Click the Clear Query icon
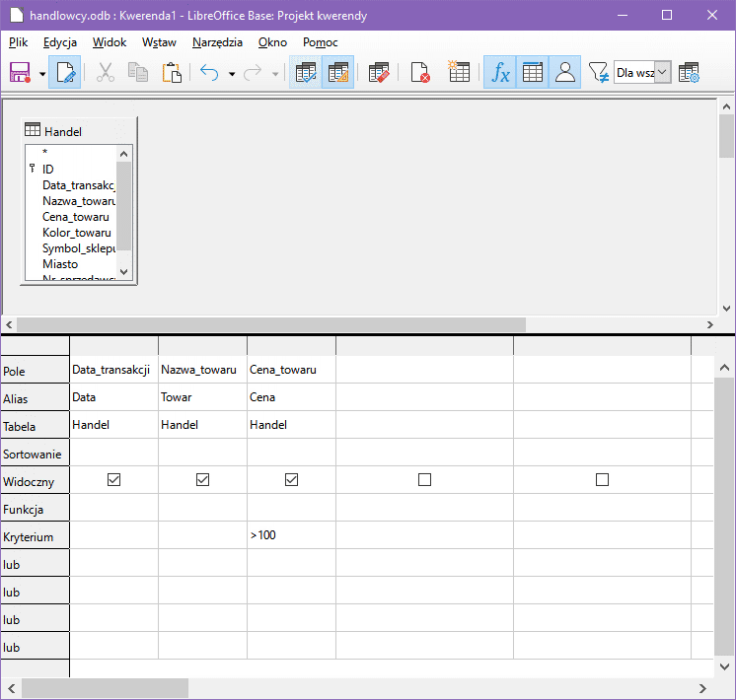The height and width of the screenshot is (700, 736). pos(419,73)
